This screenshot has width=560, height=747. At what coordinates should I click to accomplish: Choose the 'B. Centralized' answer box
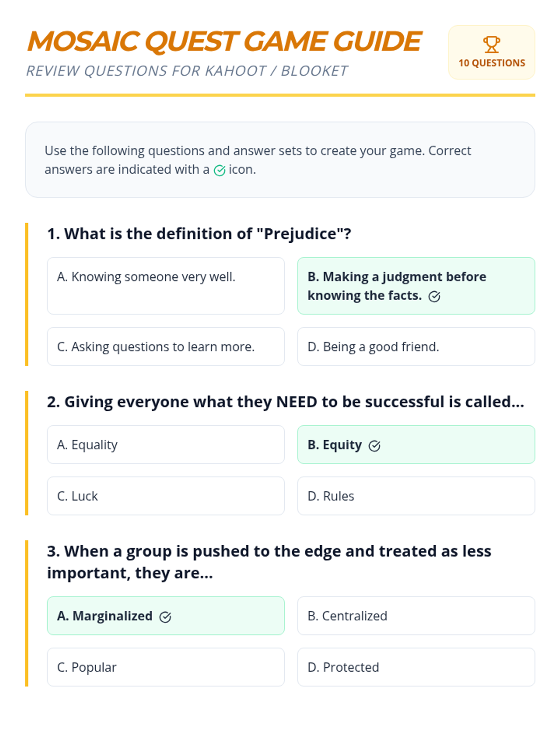tap(416, 616)
